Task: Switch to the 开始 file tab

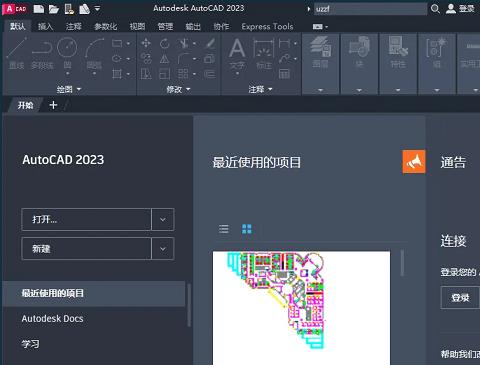Action: tap(26, 105)
